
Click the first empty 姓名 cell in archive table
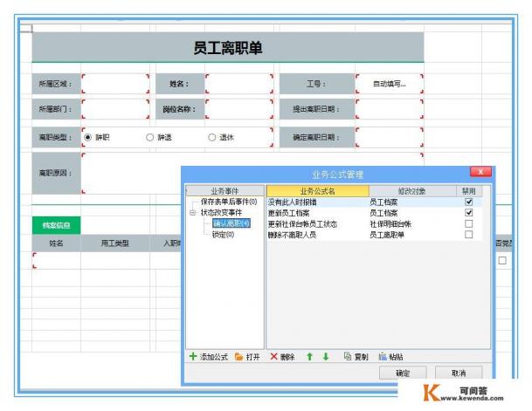pos(56,260)
